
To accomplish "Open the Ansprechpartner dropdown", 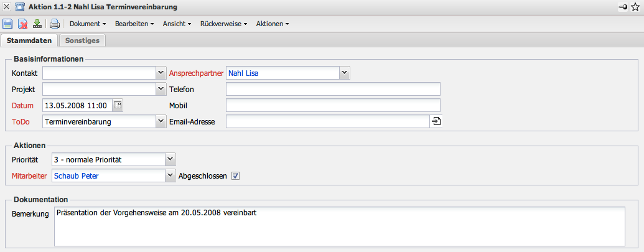I will click(x=344, y=73).
